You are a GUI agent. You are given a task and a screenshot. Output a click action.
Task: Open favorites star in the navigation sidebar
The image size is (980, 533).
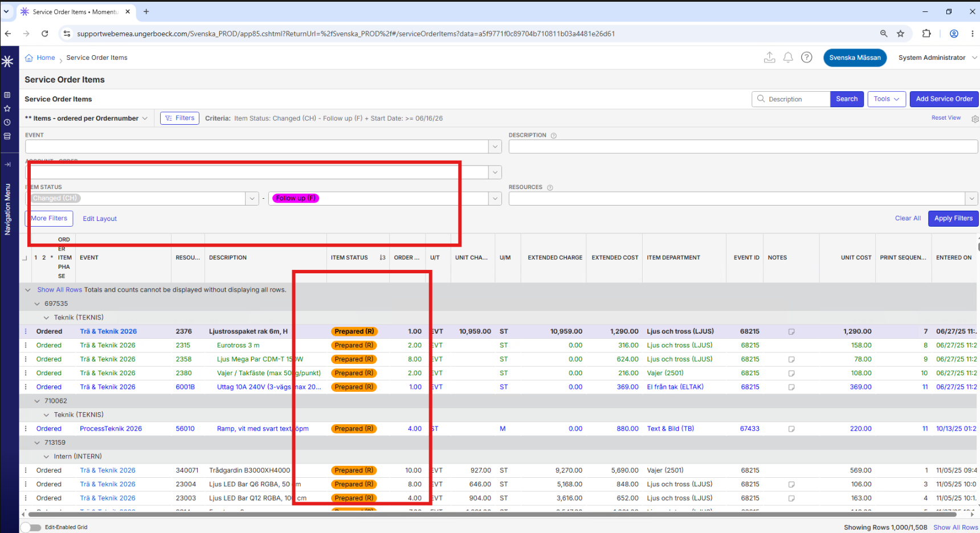(x=7, y=109)
